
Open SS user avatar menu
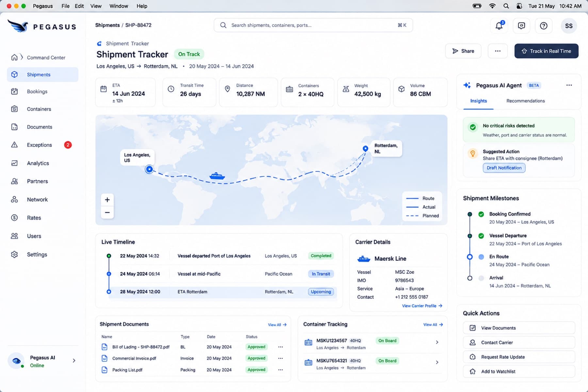click(x=569, y=26)
